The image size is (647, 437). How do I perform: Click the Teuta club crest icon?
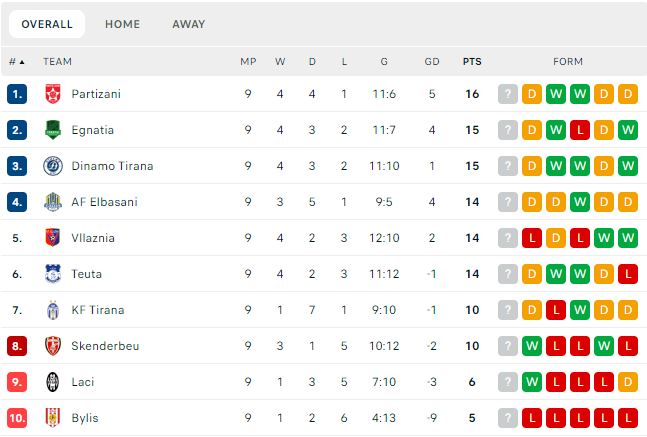click(x=53, y=274)
